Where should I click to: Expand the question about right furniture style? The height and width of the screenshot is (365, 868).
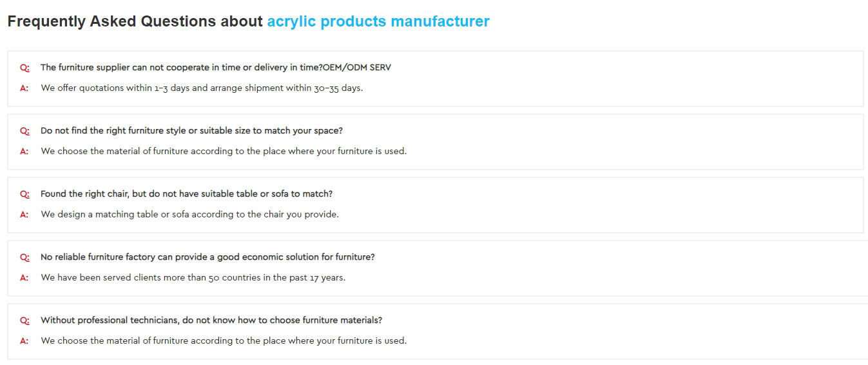pos(191,130)
